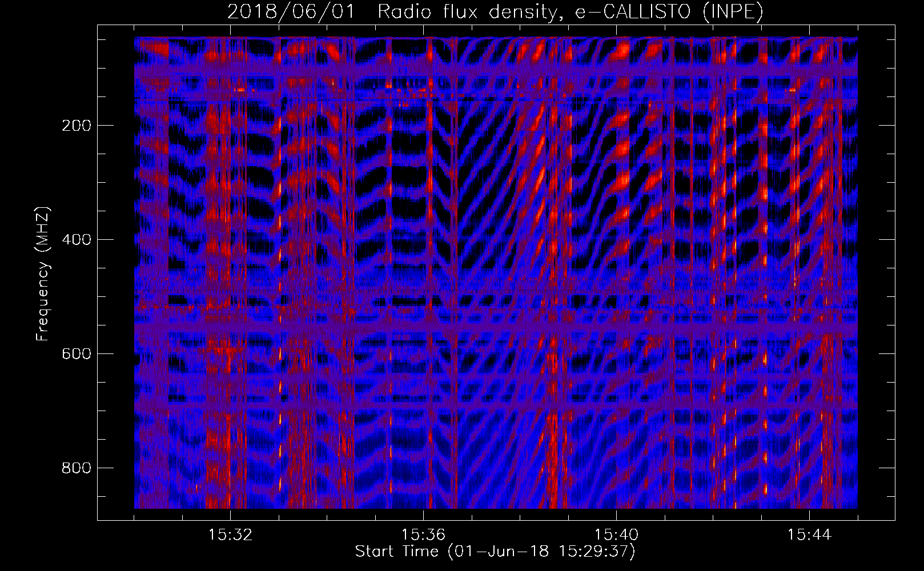Viewport: 924px width, 571px height.
Task: Click the 800 frequency tick label
Action: point(76,468)
